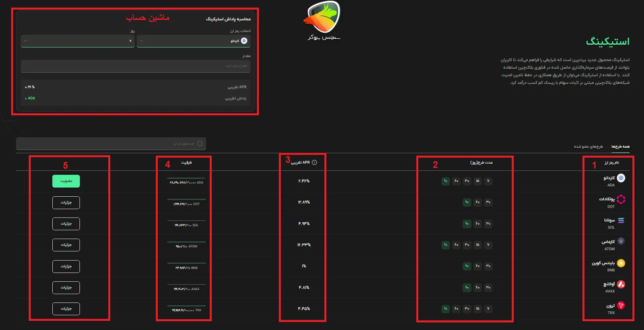Select the 60-day term in the ADA row
The image size is (644, 330).
point(456,181)
